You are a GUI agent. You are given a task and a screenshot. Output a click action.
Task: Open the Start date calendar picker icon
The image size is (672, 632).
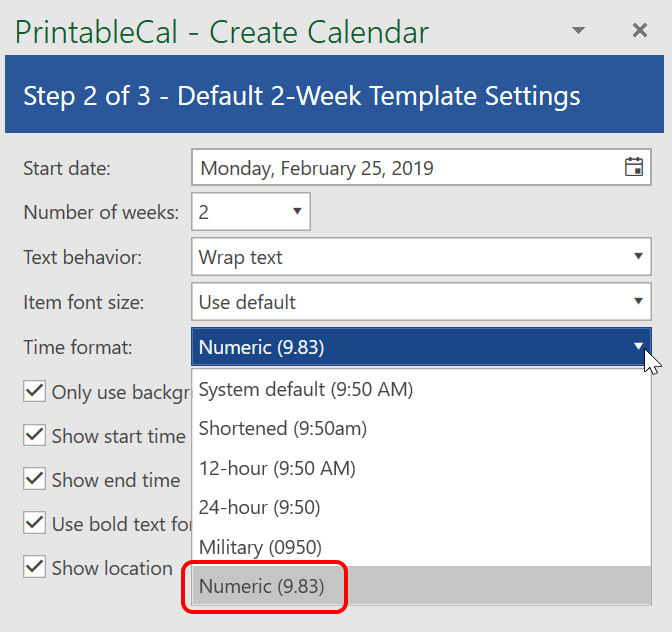(x=634, y=167)
